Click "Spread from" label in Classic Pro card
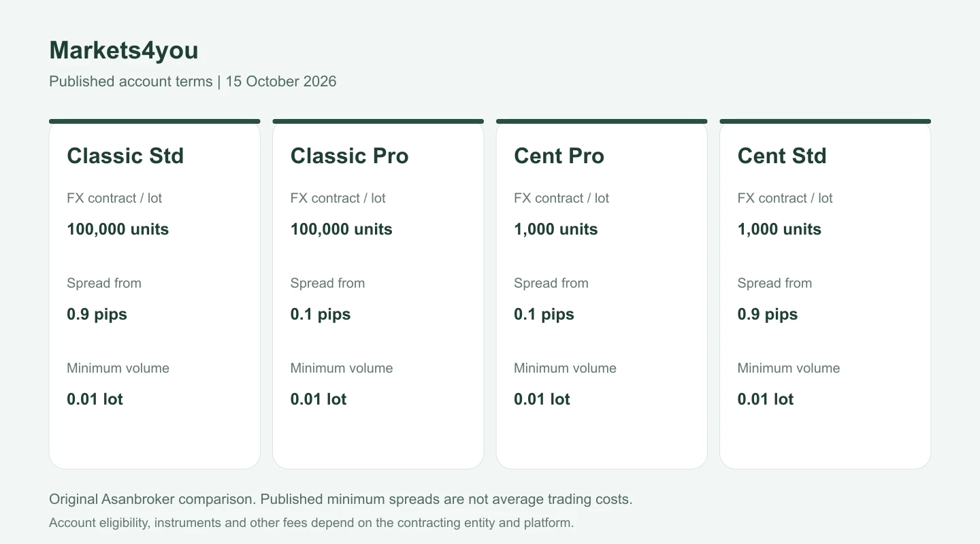This screenshot has height=544, width=980. (327, 284)
